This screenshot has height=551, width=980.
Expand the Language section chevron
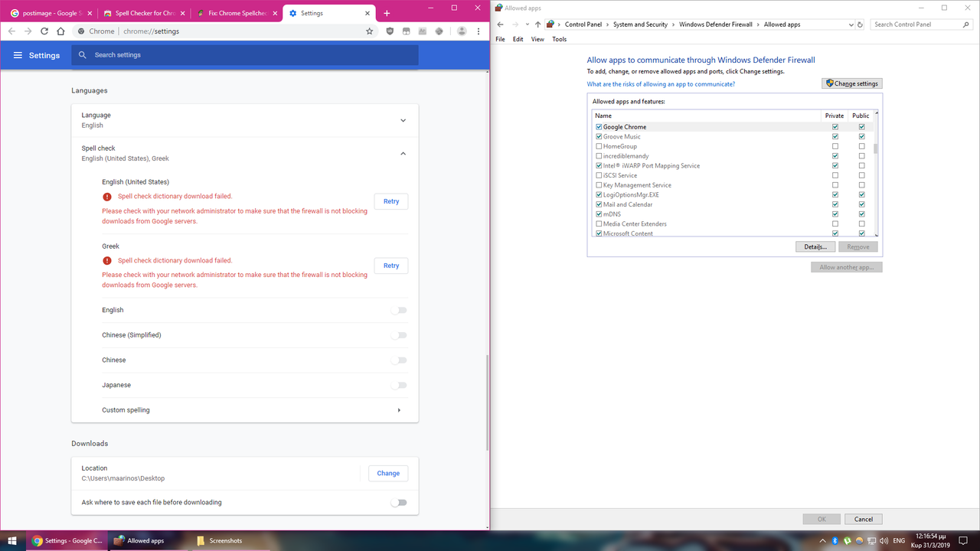[x=403, y=120]
